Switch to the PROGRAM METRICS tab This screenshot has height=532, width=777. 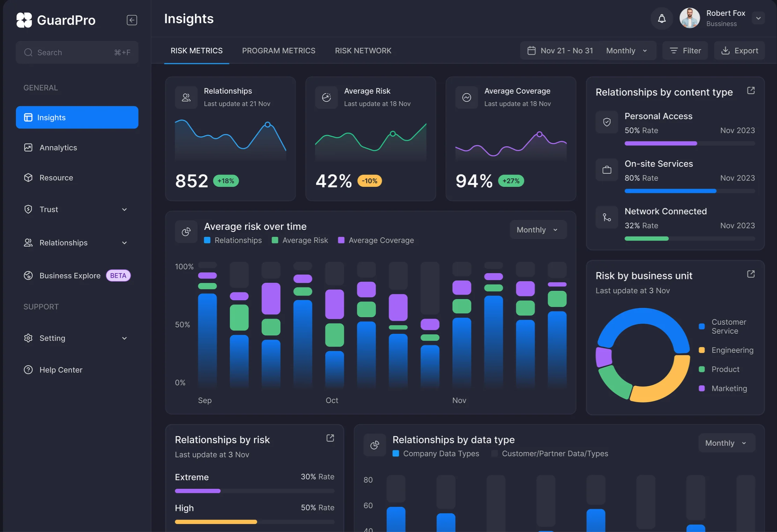pos(279,51)
